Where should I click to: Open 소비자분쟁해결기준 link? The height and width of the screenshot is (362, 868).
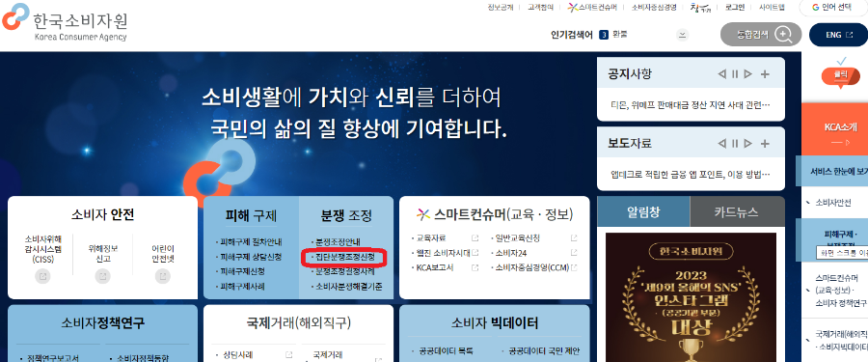point(348,287)
